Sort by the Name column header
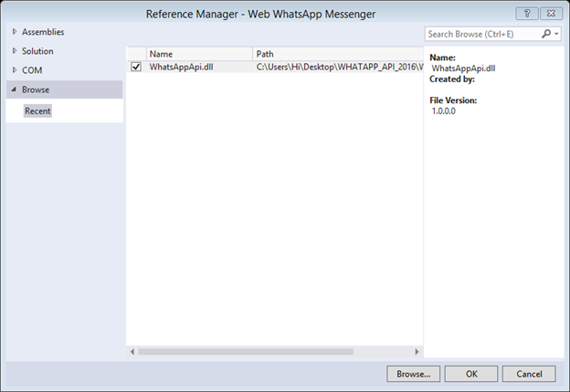The height and width of the screenshot is (392, 570). (197, 54)
